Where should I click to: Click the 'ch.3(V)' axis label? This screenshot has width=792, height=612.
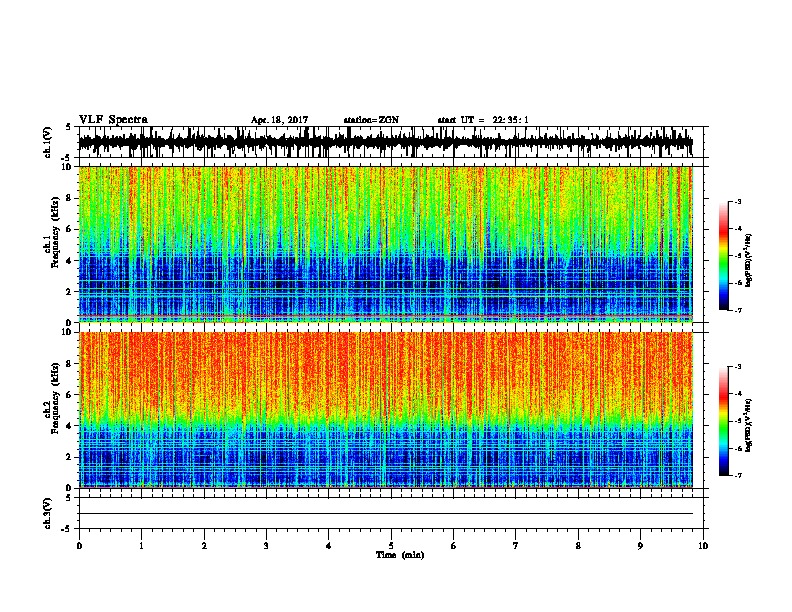tap(48, 514)
